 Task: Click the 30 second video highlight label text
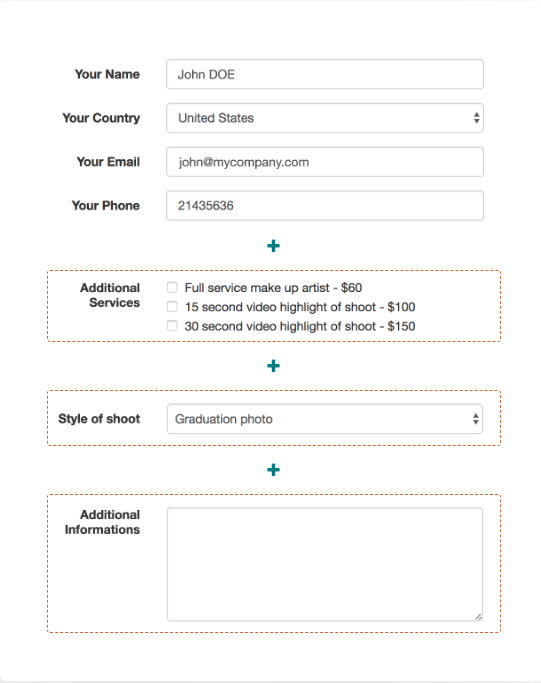coord(300,326)
